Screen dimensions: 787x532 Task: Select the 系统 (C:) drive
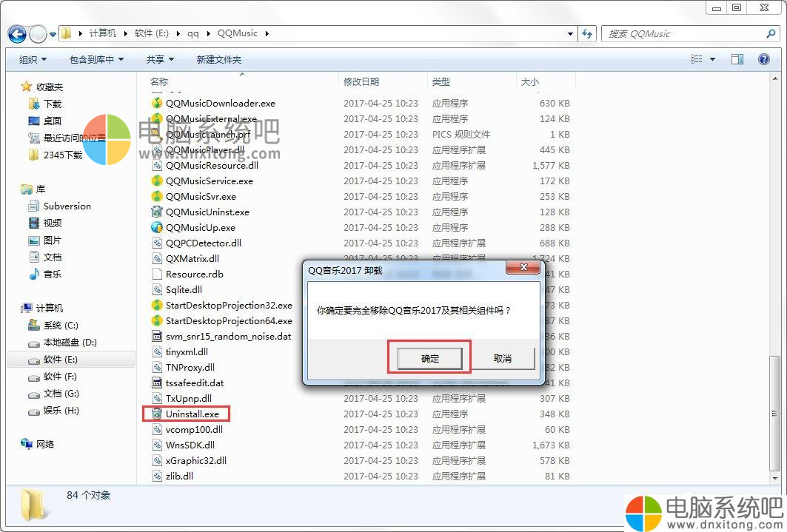pyautogui.click(x=54, y=326)
